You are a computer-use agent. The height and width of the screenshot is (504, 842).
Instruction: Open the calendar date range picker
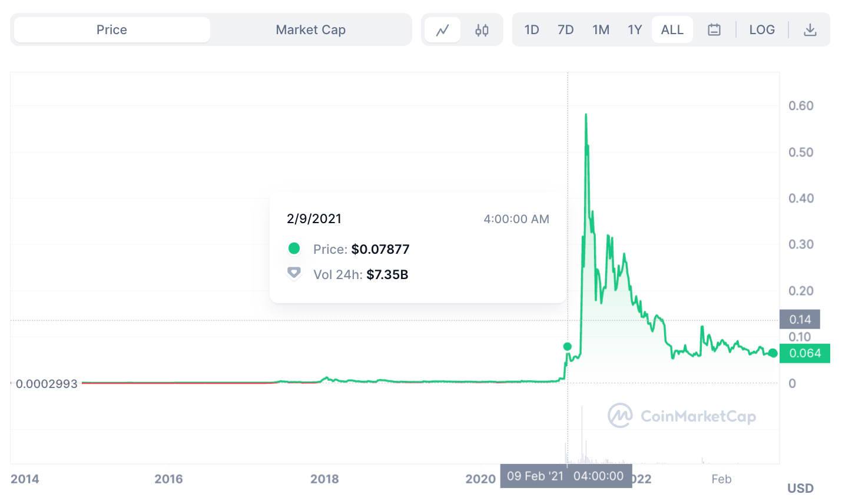tap(714, 30)
